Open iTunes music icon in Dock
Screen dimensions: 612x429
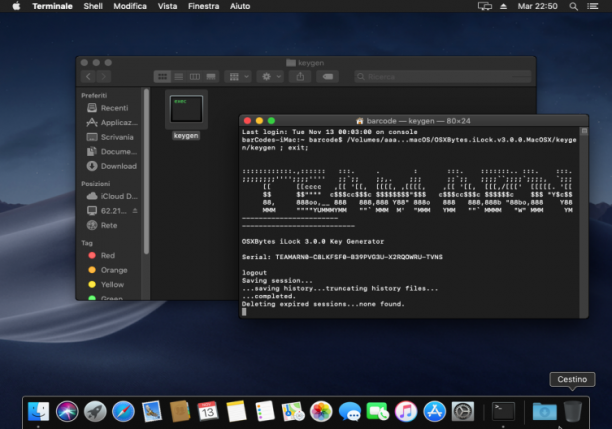coord(406,411)
